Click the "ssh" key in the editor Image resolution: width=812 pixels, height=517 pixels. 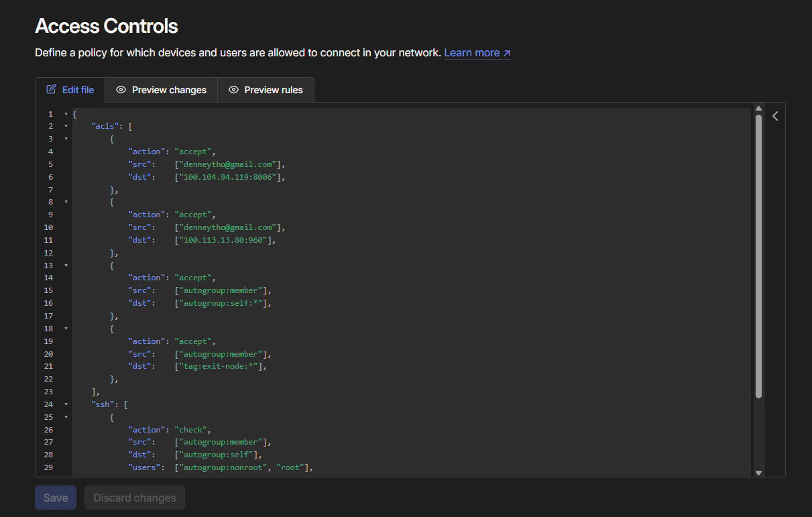tap(103, 404)
